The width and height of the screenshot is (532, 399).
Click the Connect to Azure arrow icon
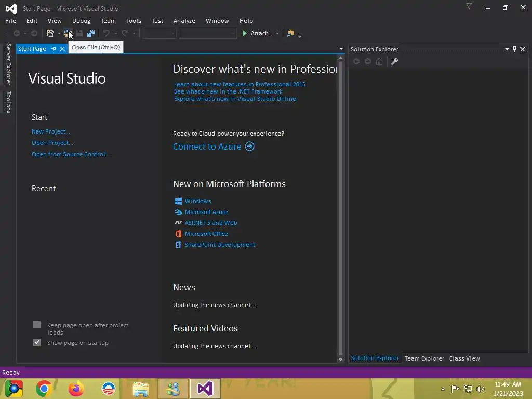click(x=250, y=146)
